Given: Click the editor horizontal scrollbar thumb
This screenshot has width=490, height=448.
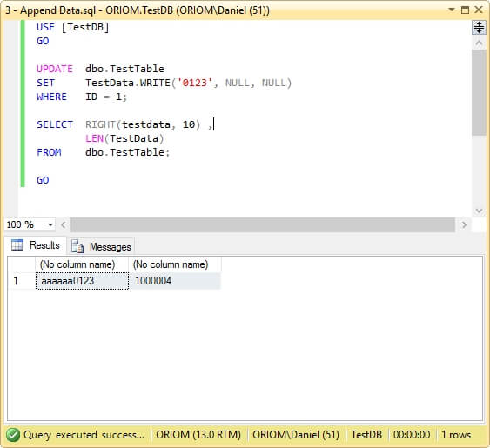Looking at the screenshot, I should [x=263, y=225].
